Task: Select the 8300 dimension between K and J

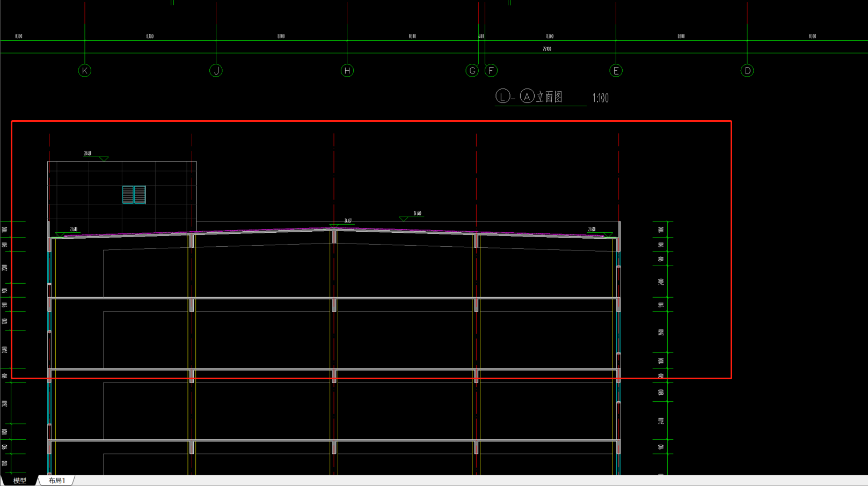Action: pos(150,36)
